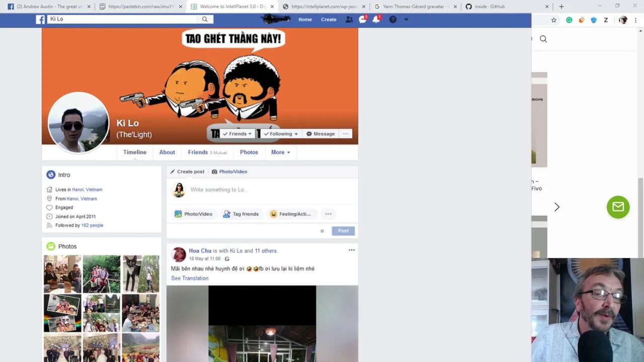The width and height of the screenshot is (644, 362).
Task: Select the Create post tab
Action: [x=187, y=171]
